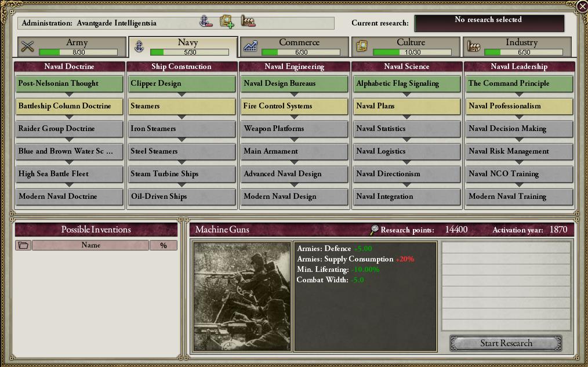Sort inventions by the Name column header
The image size is (588, 367).
(x=90, y=245)
